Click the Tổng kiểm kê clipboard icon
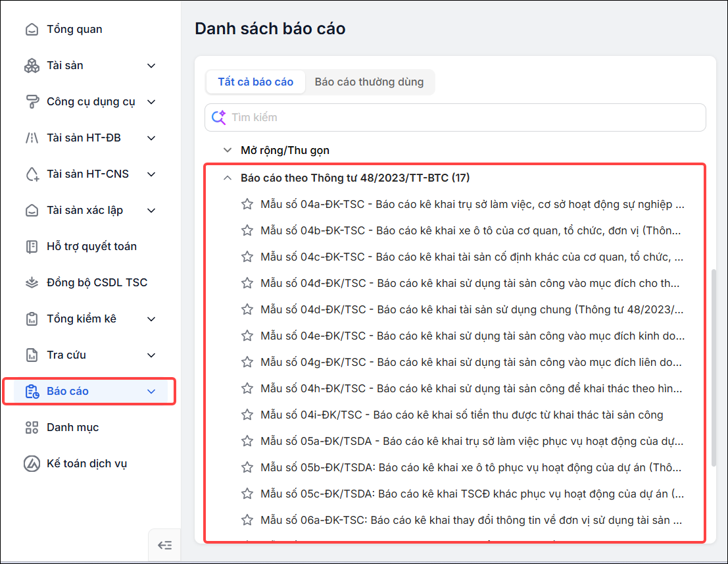 click(x=32, y=319)
